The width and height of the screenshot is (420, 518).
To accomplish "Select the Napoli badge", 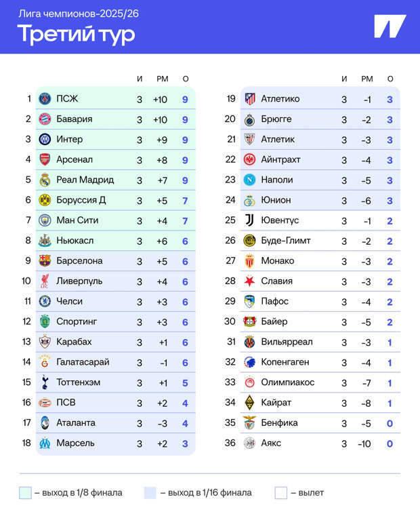I will pyautogui.click(x=249, y=180).
